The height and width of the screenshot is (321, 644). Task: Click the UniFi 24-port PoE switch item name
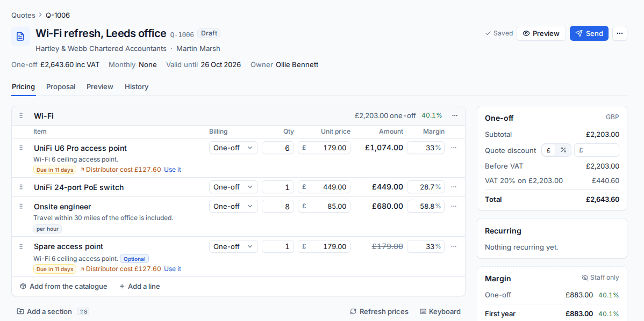pos(79,187)
